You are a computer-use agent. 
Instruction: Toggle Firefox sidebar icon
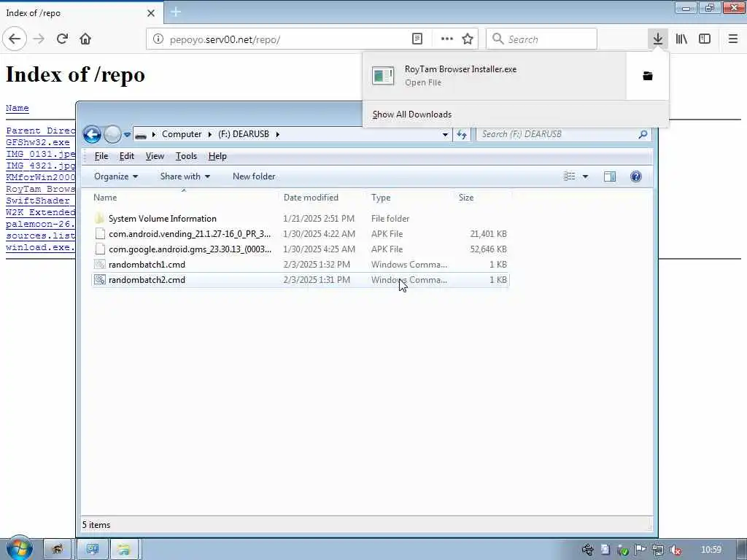(x=705, y=39)
